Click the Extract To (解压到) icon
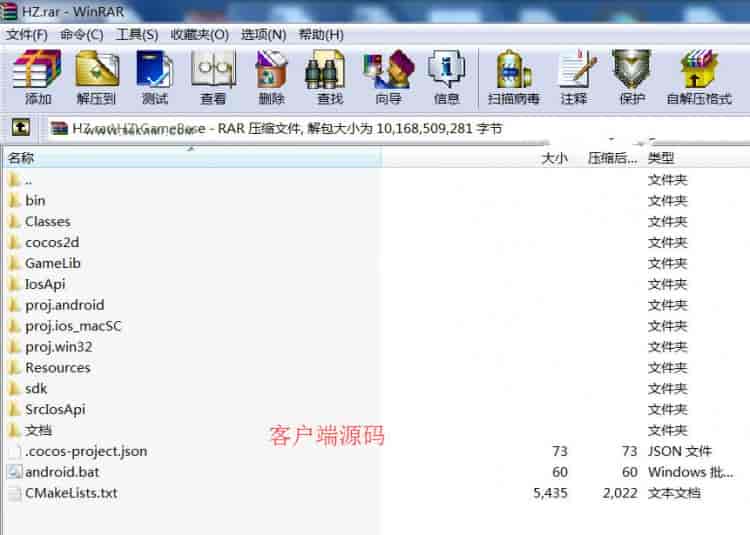This screenshot has width=750, height=535. (97, 77)
